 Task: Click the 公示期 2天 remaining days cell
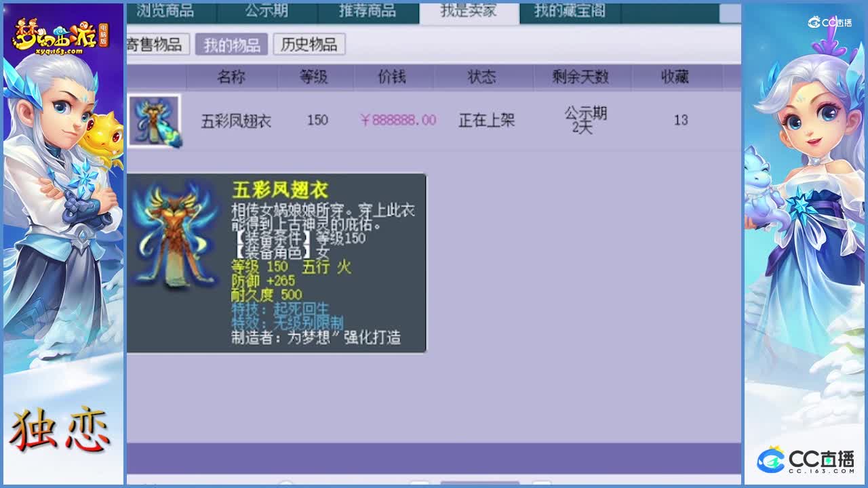click(585, 120)
